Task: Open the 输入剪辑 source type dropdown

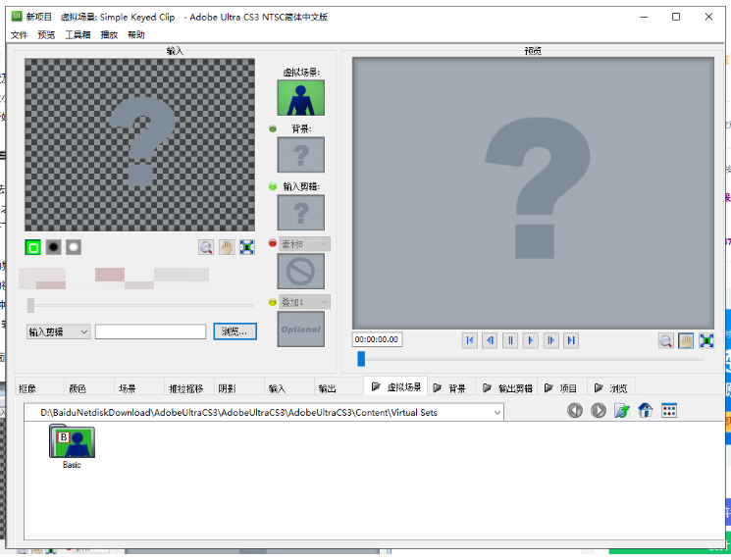Action: click(58, 332)
